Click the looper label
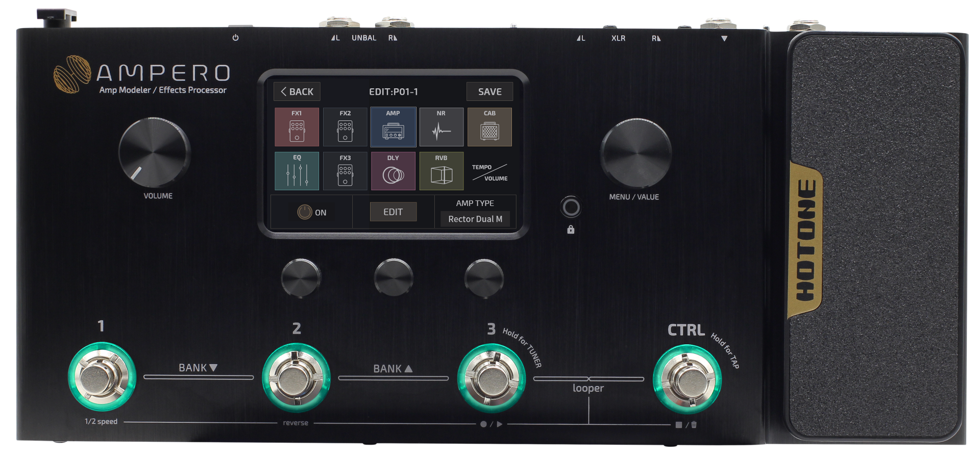 pyautogui.click(x=588, y=388)
